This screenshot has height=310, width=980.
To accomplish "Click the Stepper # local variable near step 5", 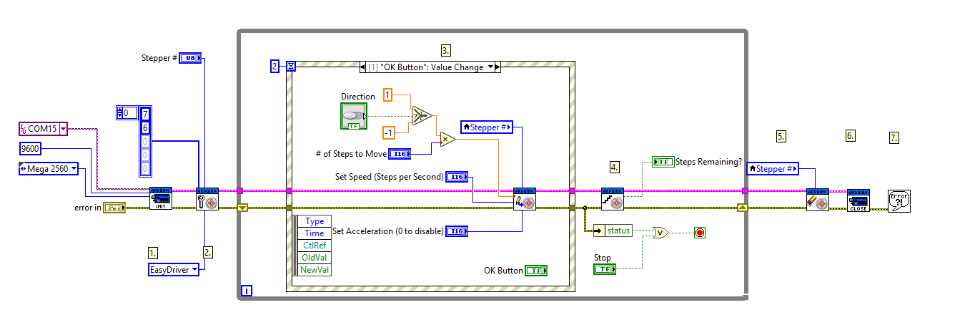I will click(772, 168).
